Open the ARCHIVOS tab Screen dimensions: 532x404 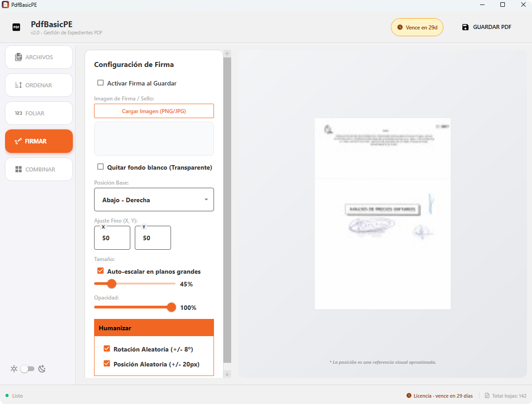[39, 57]
